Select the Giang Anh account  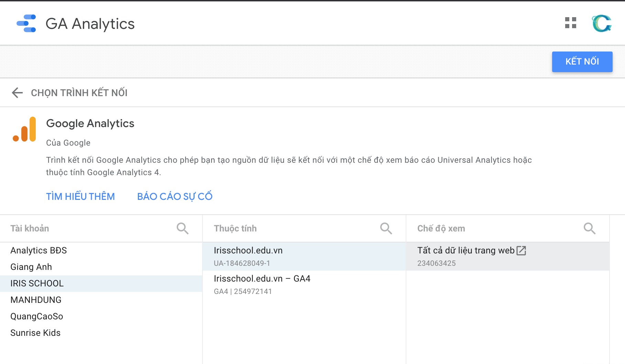(x=101, y=267)
